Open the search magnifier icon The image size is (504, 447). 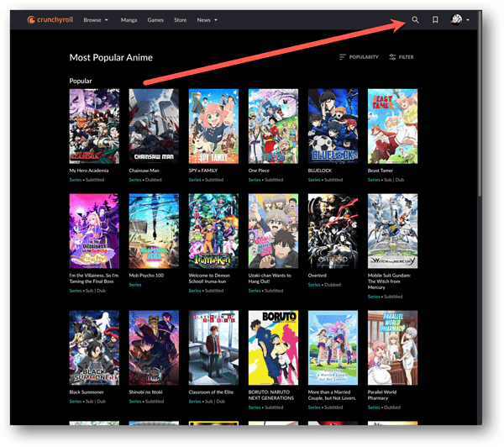pos(415,20)
